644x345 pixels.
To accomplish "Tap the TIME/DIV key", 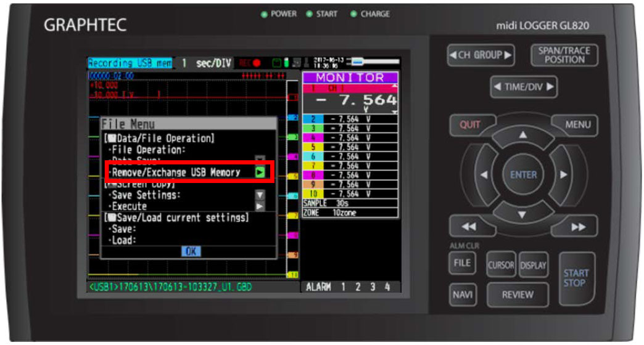I will [524, 86].
